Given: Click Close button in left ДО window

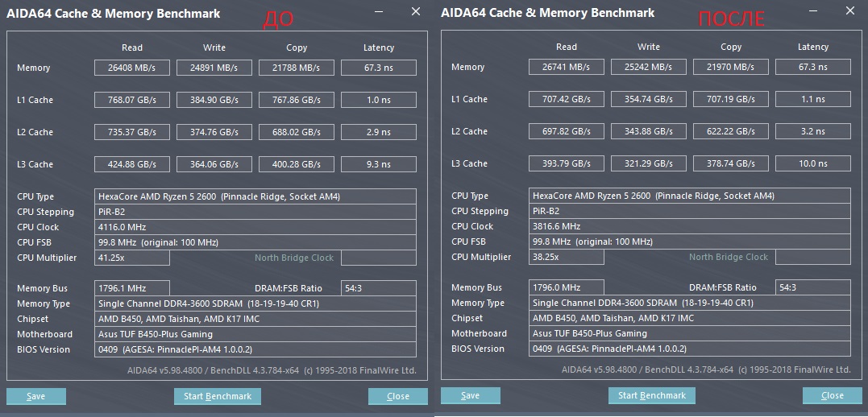Looking at the screenshot, I should (398, 396).
